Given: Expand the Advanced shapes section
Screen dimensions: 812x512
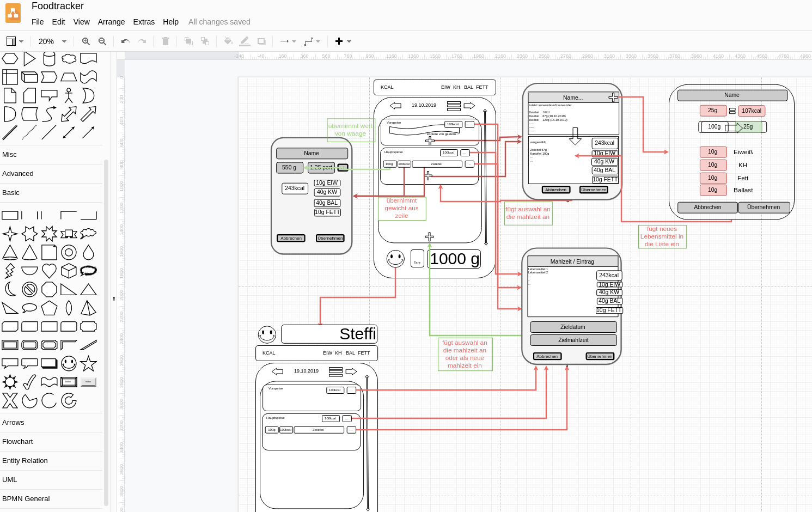Looking at the screenshot, I should tap(51, 174).
